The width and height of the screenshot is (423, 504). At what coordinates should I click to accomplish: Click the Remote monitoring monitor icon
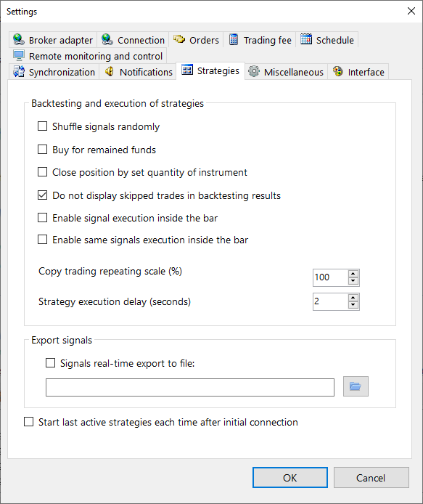(19, 56)
